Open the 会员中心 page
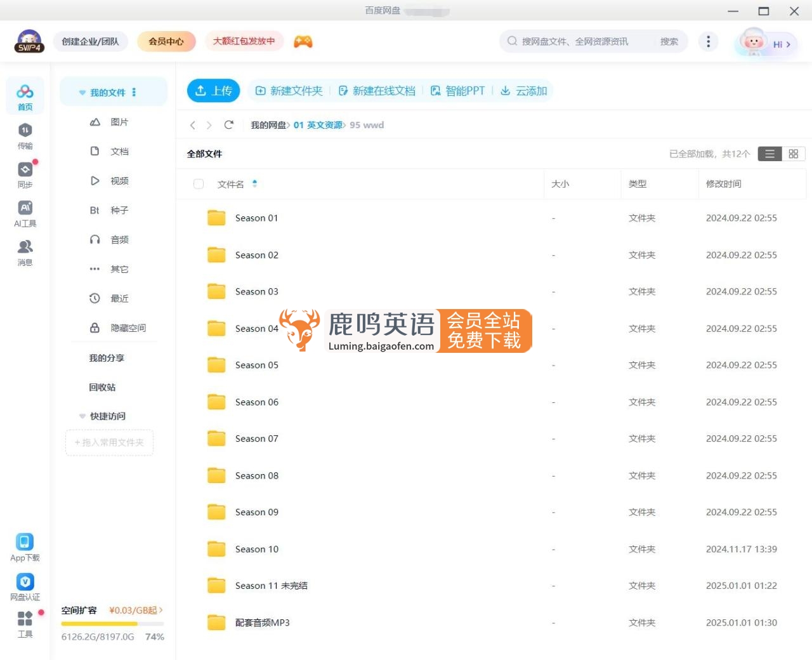The width and height of the screenshot is (812, 660). click(x=166, y=41)
